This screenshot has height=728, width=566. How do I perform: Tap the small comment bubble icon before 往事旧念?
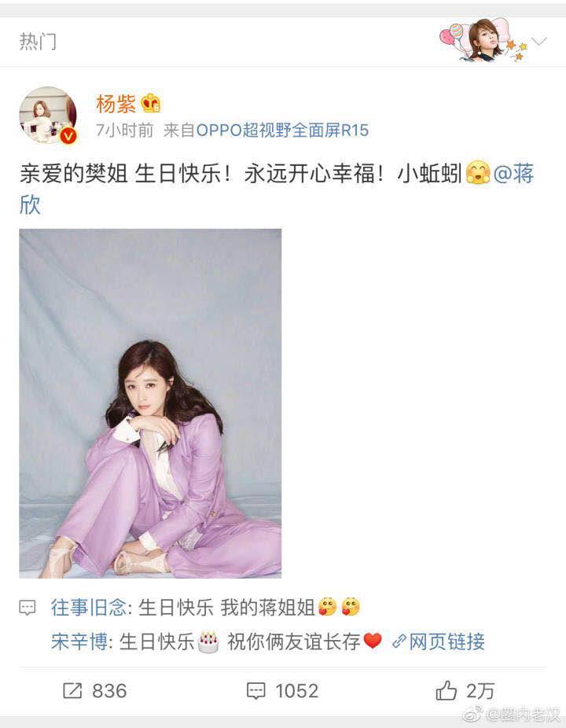pyautogui.click(x=27, y=608)
